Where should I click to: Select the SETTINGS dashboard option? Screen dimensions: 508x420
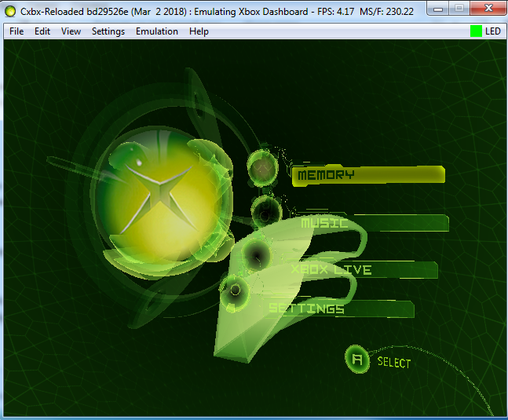341,309
